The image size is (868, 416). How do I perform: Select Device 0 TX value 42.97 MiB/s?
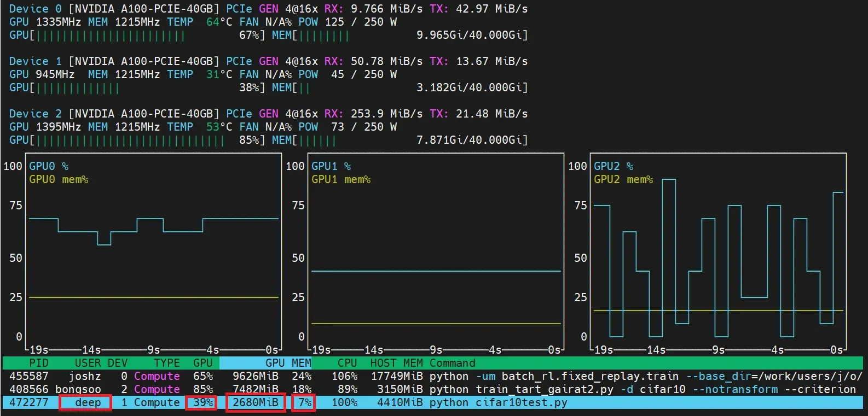[x=492, y=9]
